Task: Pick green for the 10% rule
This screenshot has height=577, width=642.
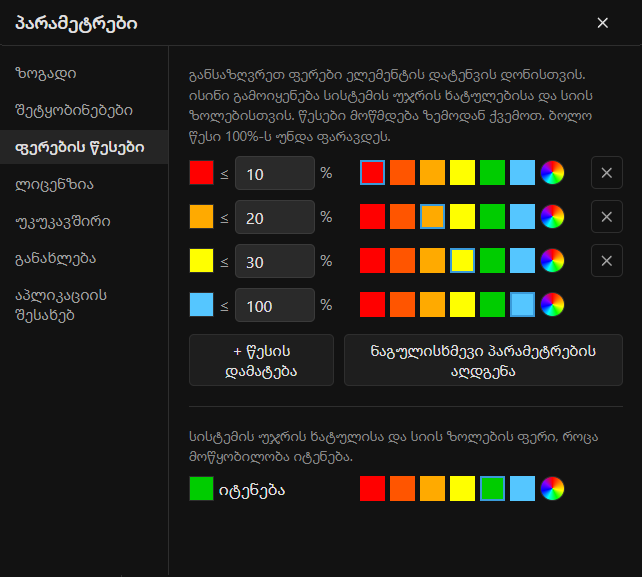Action: pos(492,173)
